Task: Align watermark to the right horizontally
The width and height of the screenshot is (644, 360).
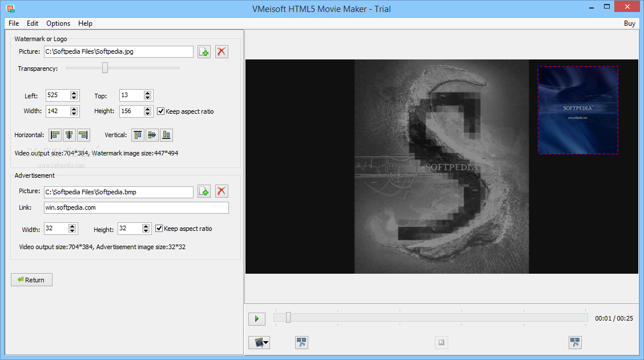Action: point(83,135)
